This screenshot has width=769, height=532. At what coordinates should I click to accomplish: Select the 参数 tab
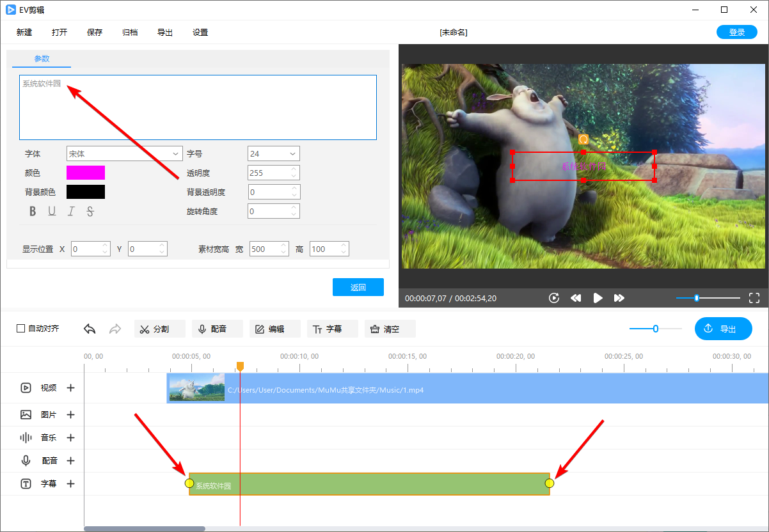[x=42, y=59]
